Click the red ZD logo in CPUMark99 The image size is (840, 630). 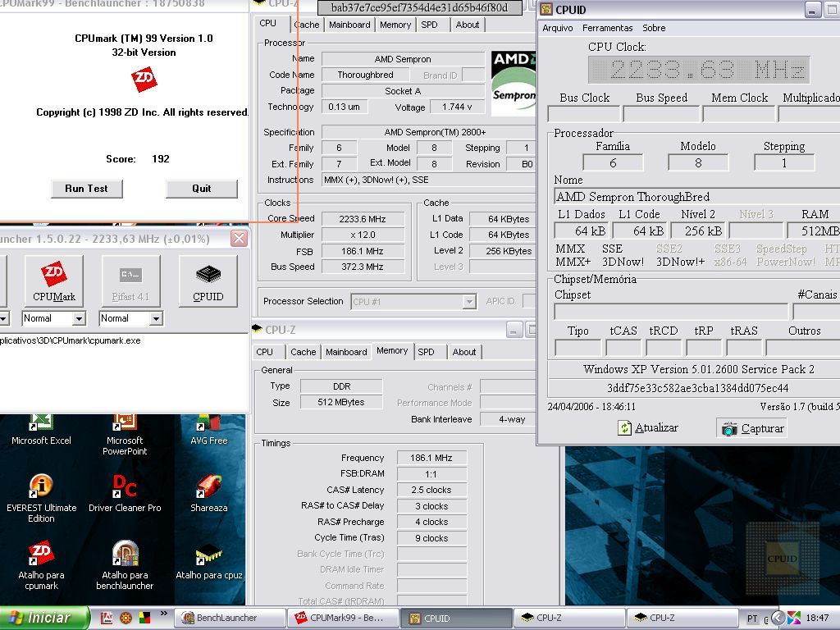click(144, 80)
